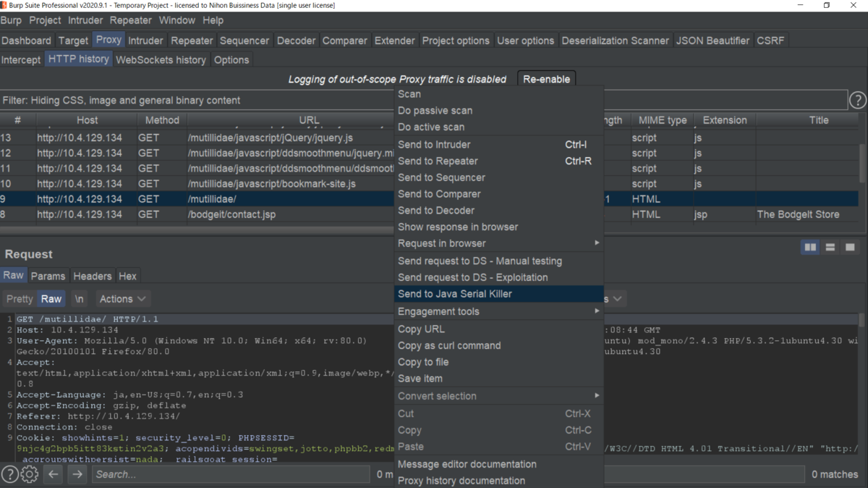The height and width of the screenshot is (488, 868).
Task: Choose Copy as curl command
Action: pyautogui.click(x=499, y=345)
